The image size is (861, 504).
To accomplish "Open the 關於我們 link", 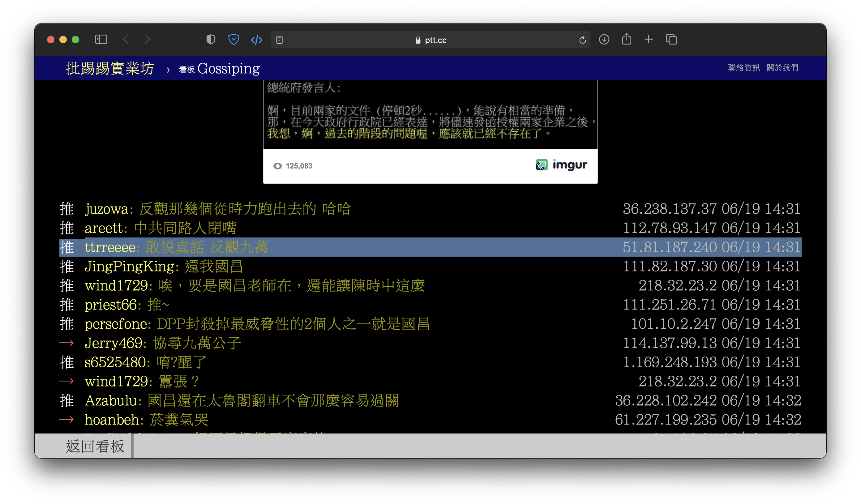I will coord(782,68).
